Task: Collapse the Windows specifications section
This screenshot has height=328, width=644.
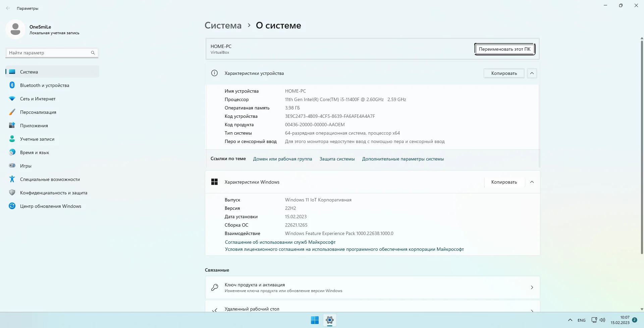Action: click(532, 182)
